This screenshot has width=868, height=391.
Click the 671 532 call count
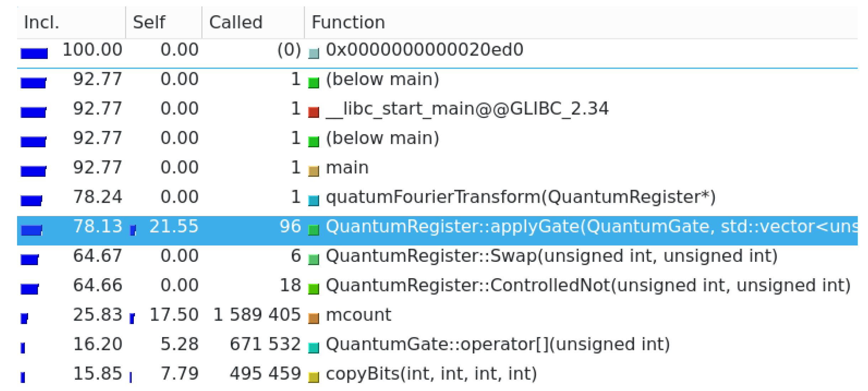click(x=265, y=344)
